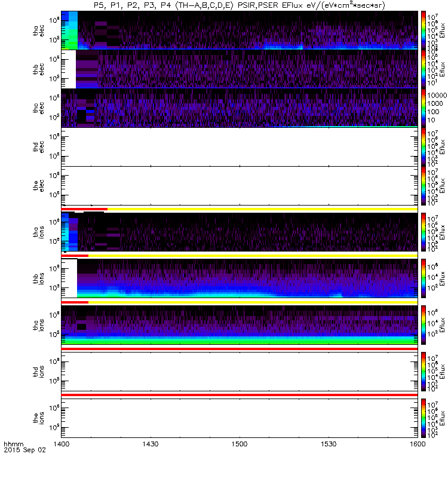The width and height of the screenshot is (448, 478).
Task: Click the tha elec spectrogram panel
Action: click(x=240, y=30)
